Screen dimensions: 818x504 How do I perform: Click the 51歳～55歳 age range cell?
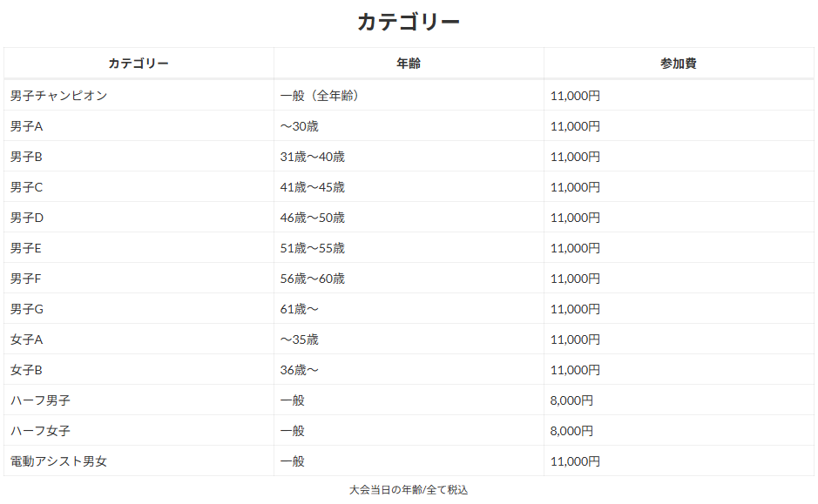(x=312, y=248)
